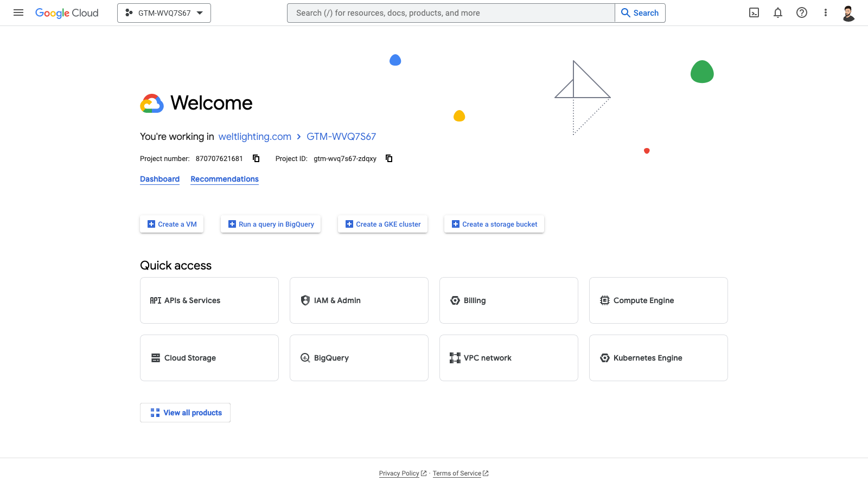Click View all products button

pos(185,413)
